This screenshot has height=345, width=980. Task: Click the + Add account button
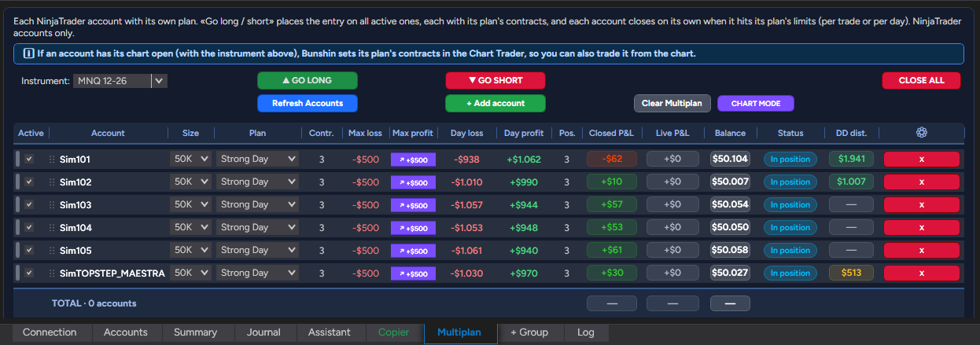coord(496,103)
